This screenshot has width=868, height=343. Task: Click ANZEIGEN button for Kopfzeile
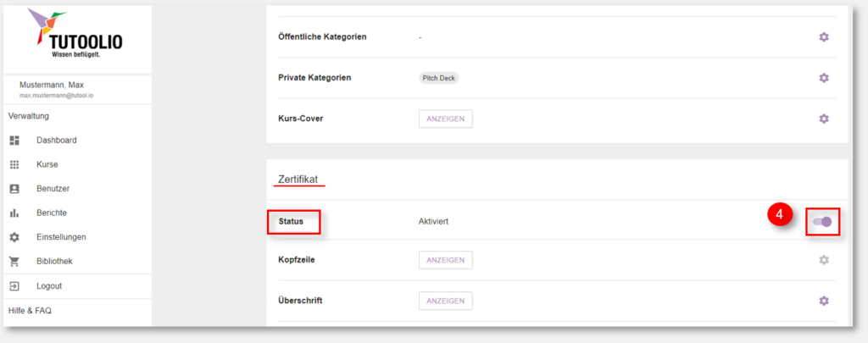pos(446,260)
